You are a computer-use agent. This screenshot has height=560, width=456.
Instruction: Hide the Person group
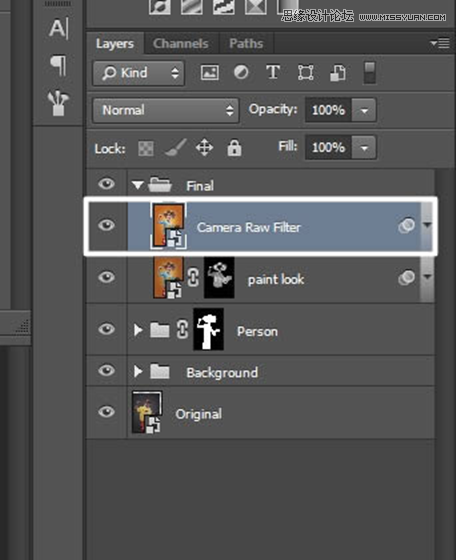point(106,329)
